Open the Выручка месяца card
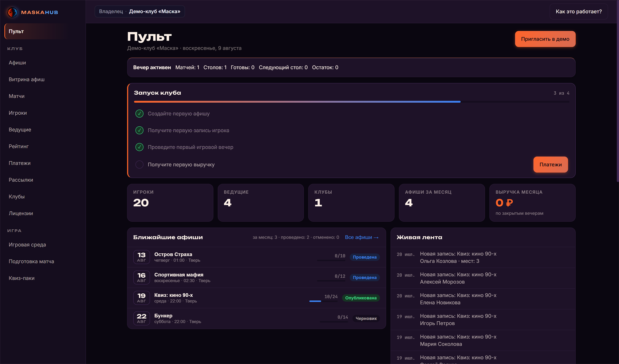This screenshot has width=619, height=364. 532,203
